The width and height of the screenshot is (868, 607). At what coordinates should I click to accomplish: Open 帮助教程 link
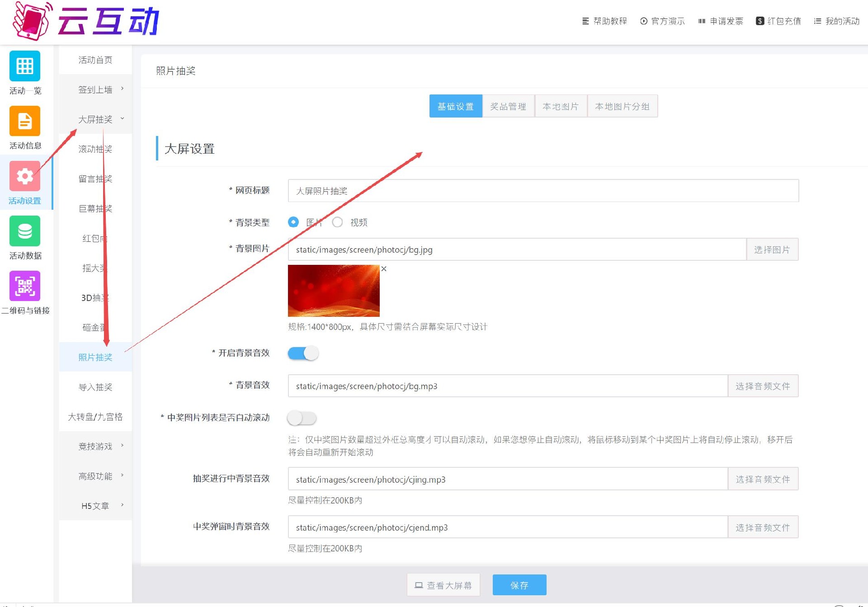pos(604,21)
